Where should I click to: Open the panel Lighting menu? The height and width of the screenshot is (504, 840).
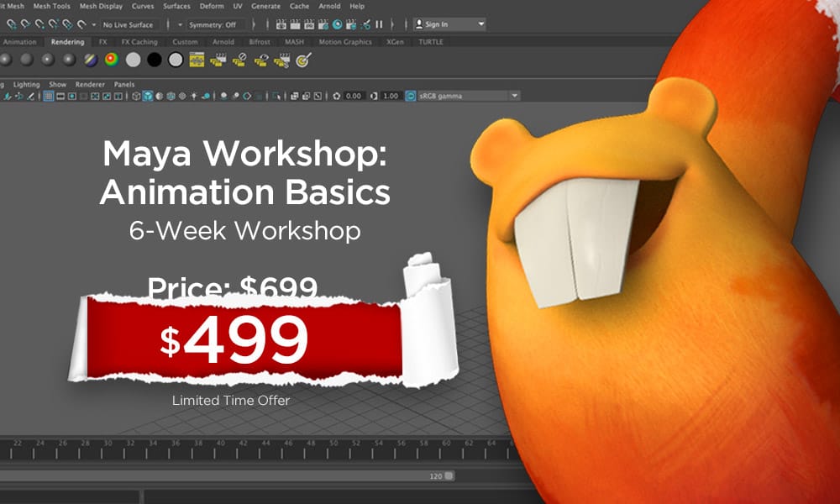coord(26,84)
